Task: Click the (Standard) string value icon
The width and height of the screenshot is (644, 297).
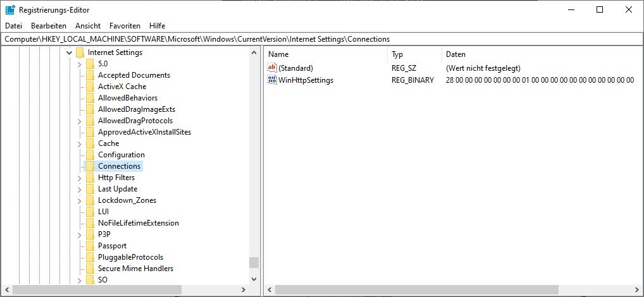Action: tap(272, 68)
